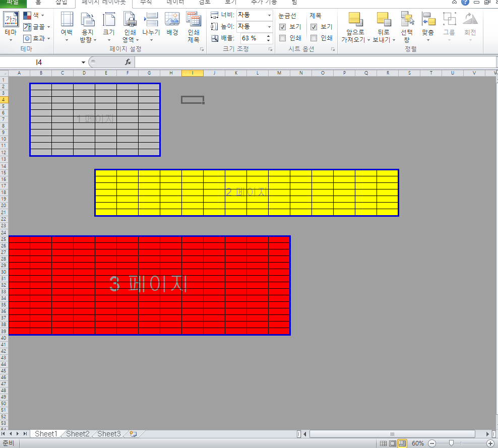This screenshot has width=498, height=448.
Task: Open the 용지 방향 orientation menu
Action: click(88, 27)
